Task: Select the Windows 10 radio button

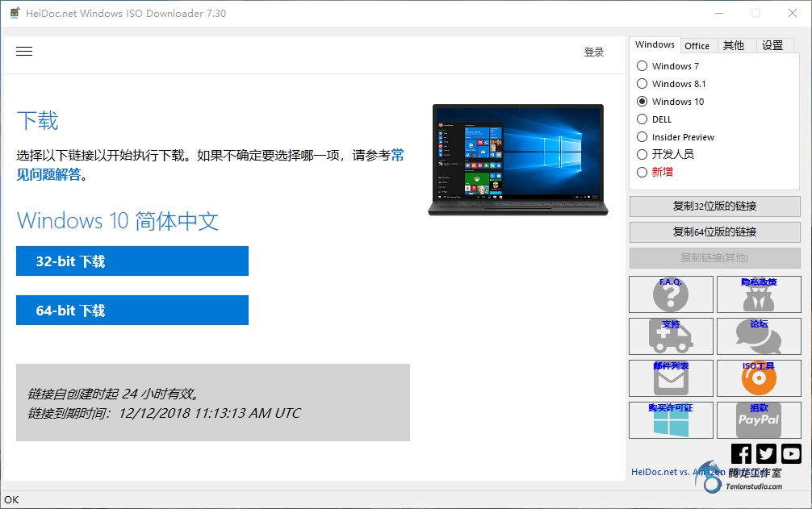Action: point(642,102)
